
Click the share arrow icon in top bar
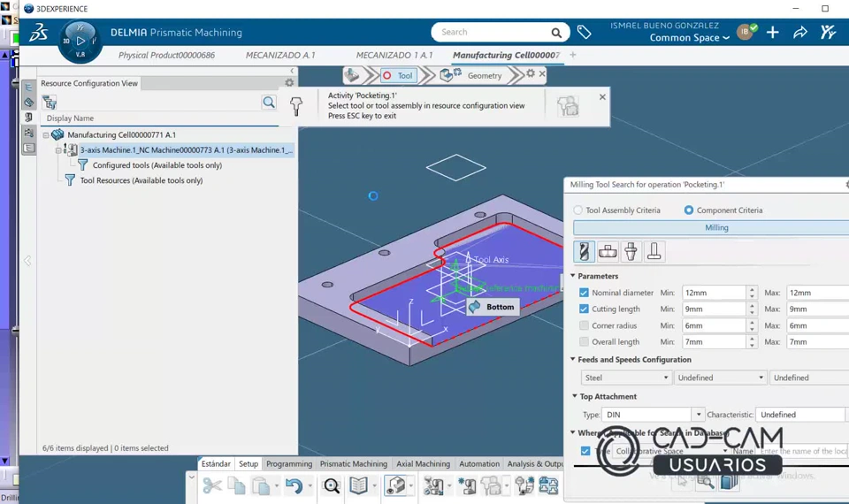click(x=800, y=33)
